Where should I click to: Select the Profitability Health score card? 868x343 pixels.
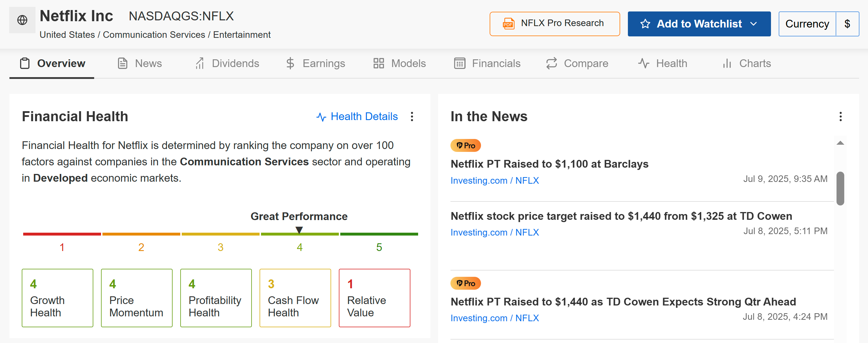[x=216, y=298]
